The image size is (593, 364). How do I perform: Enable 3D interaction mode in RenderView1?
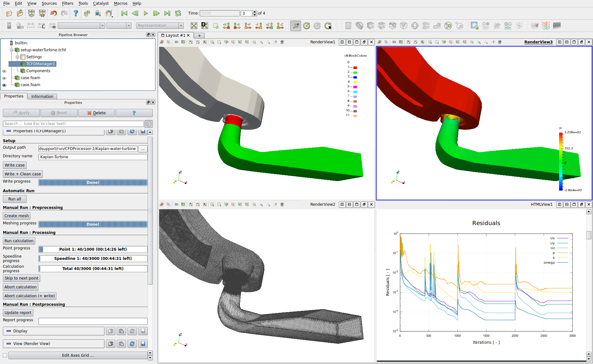pyautogui.click(x=176, y=42)
